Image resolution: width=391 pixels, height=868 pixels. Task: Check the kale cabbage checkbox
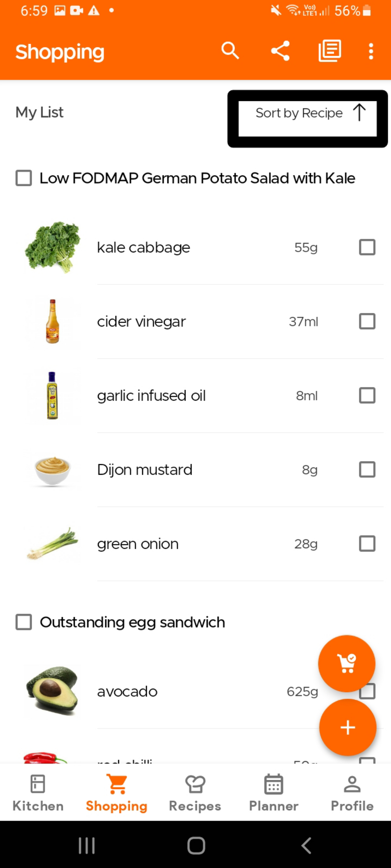(x=367, y=247)
